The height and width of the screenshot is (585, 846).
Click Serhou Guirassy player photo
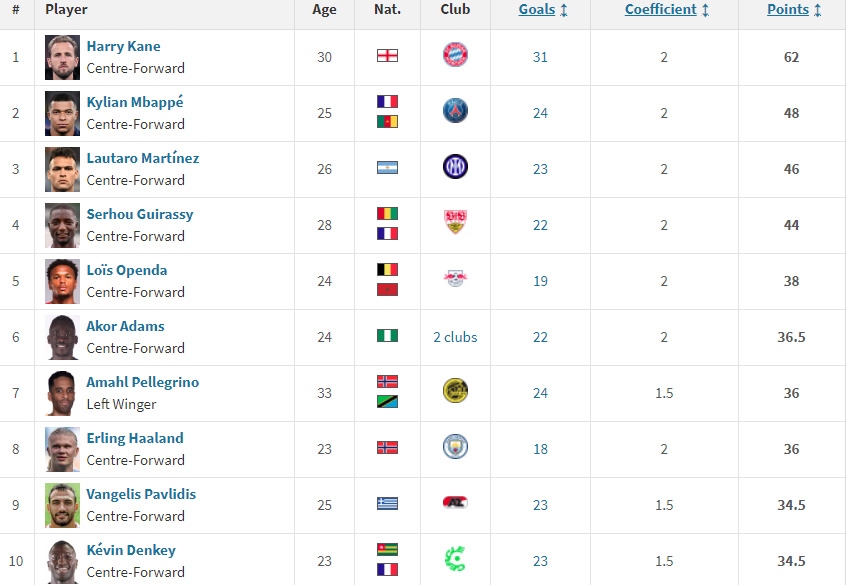pyautogui.click(x=62, y=225)
